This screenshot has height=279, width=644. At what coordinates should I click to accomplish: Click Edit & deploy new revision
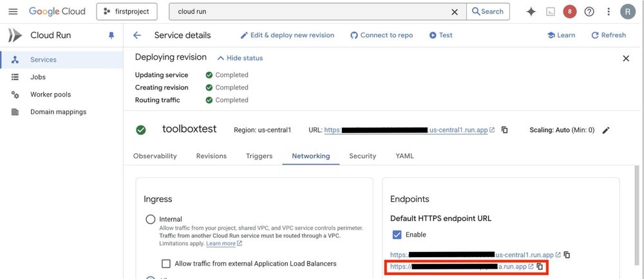(287, 35)
